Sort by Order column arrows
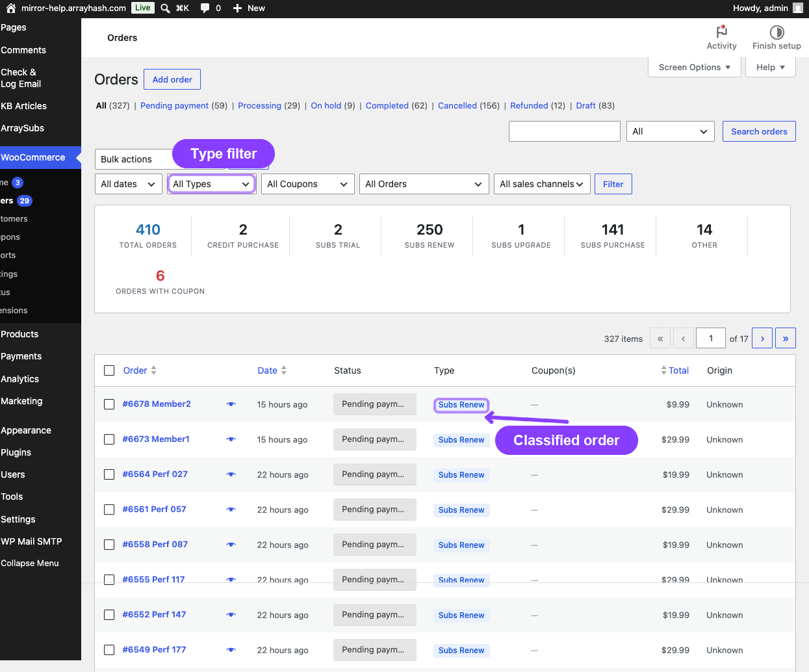The image size is (809, 672). 154,370
